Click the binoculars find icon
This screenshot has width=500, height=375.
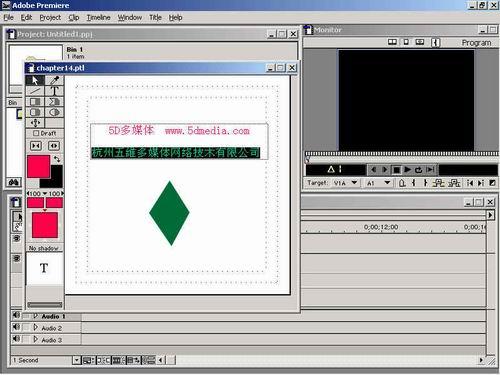tap(14, 182)
